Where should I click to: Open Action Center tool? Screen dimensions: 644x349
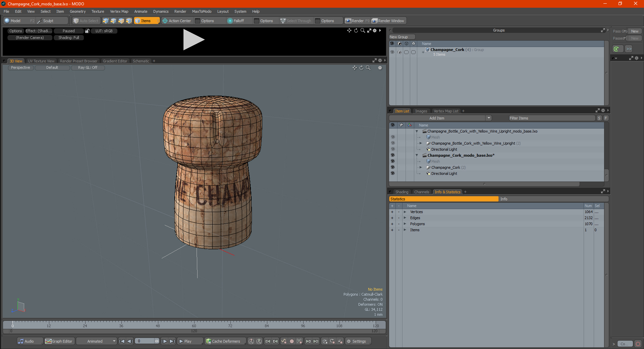point(177,21)
